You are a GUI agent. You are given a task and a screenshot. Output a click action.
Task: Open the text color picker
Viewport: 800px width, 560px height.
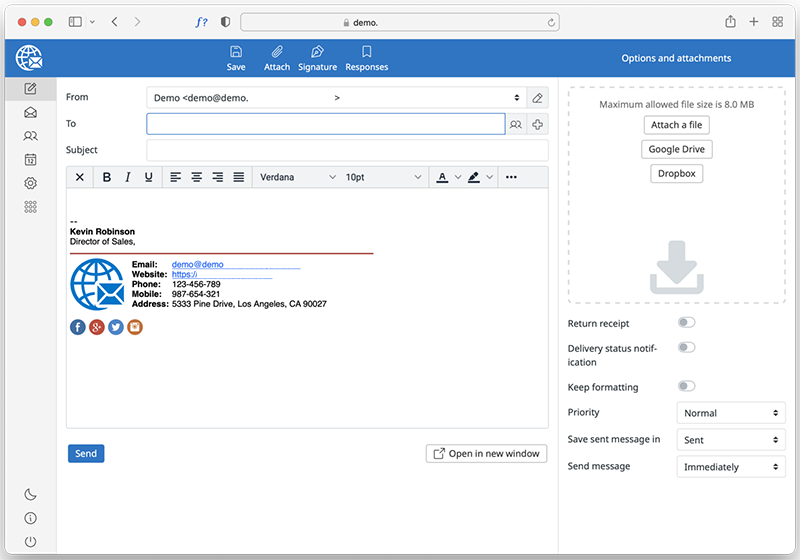pyautogui.click(x=442, y=177)
